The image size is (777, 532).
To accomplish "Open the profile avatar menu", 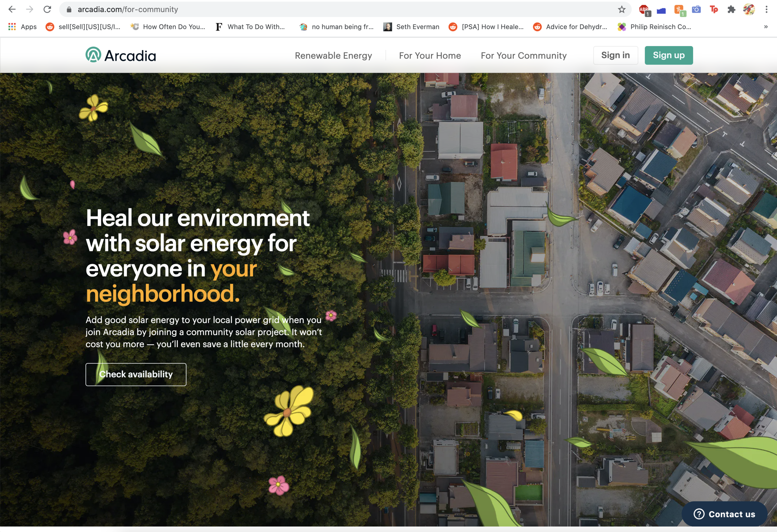I will pyautogui.click(x=749, y=9).
